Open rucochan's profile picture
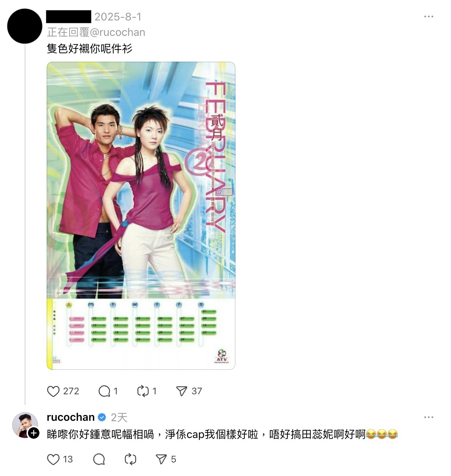 (x=25, y=425)
